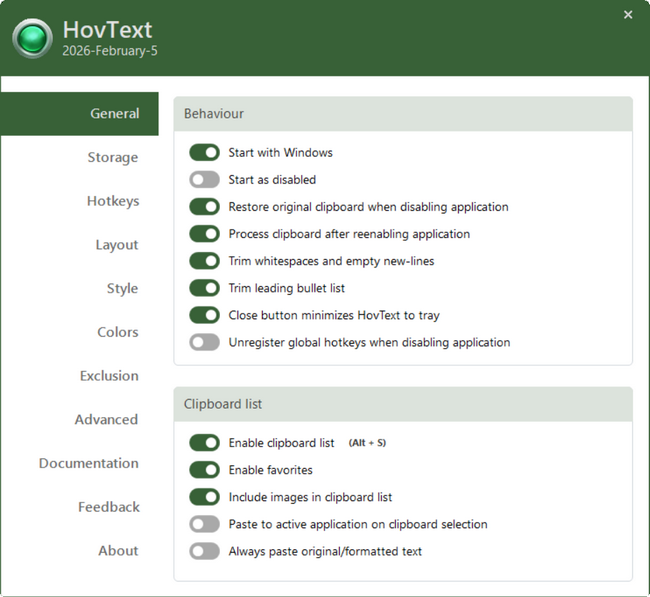Image resolution: width=650 pixels, height=597 pixels.
Task: Enable the Start as disabled switch
Action: (204, 180)
